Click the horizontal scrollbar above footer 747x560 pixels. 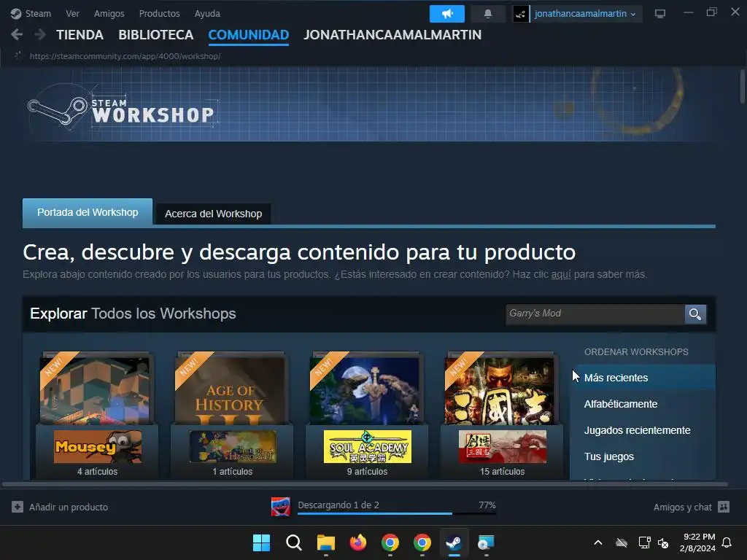click(365, 484)
